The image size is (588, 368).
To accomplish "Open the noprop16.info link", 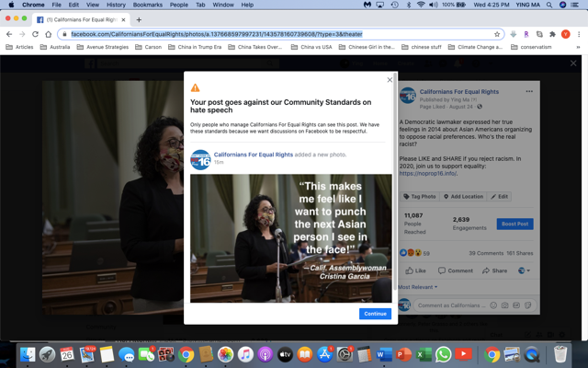I will (x=427, y=173).
